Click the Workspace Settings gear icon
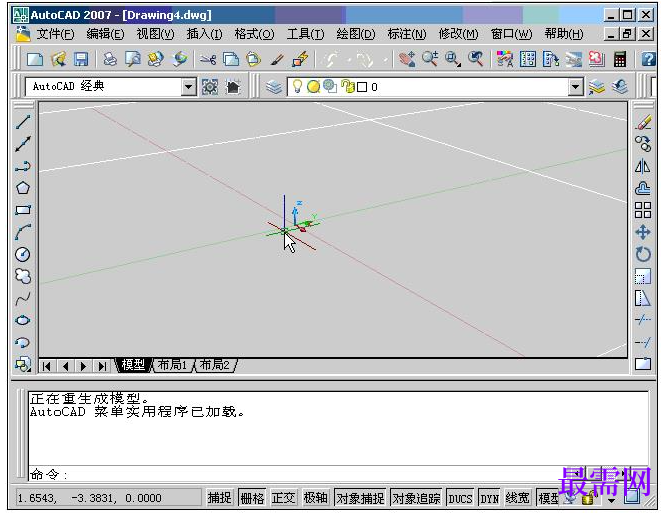 (210, 87)
